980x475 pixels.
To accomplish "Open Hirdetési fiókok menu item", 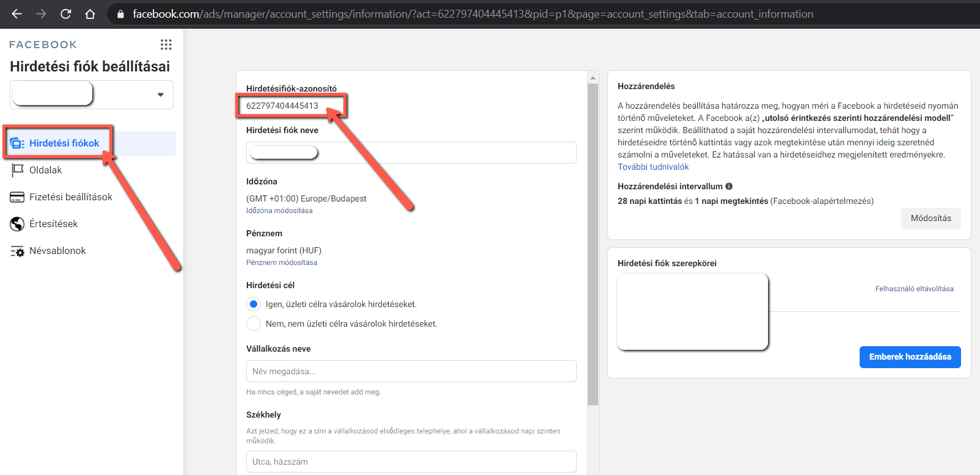I will pyautogui.click(x=92, y=143).
